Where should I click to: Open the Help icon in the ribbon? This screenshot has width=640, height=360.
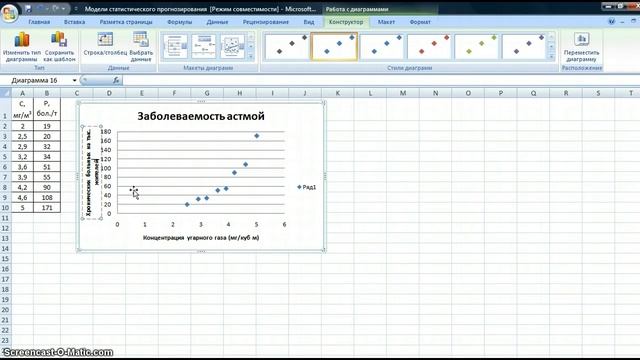611,22
